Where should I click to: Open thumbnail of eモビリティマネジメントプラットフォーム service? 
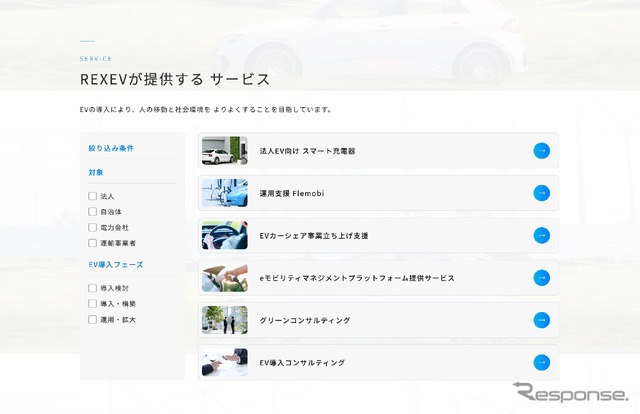pos(224,278)
